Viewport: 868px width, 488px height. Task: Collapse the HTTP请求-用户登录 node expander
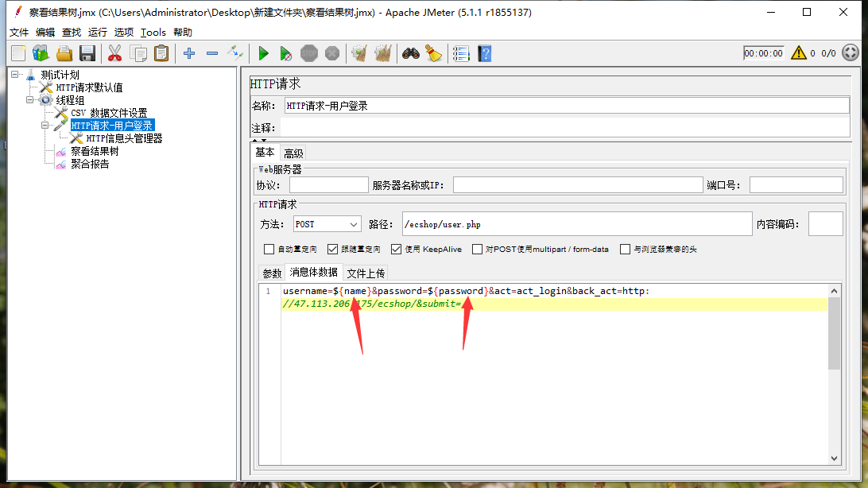45,126
